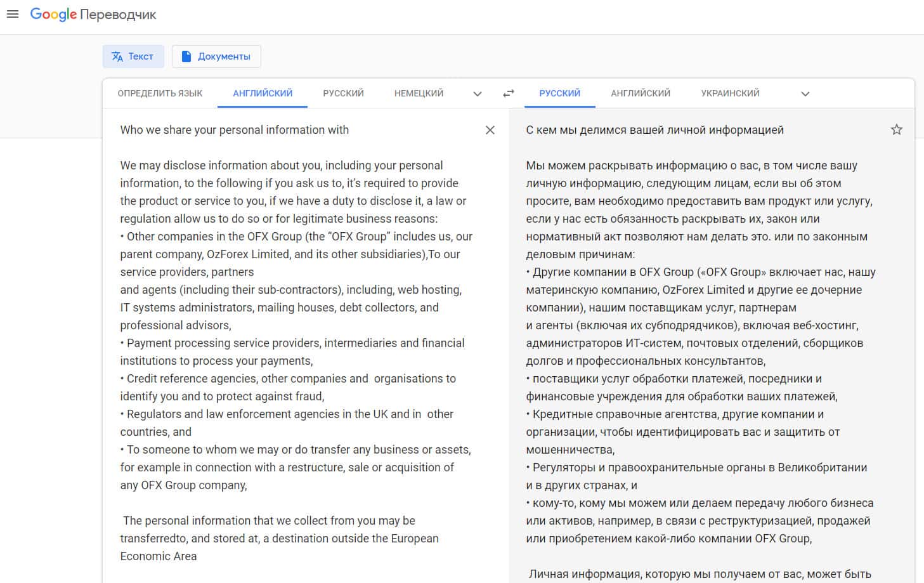This screenshot has width=924, height=583.
Task: Open the hamburger main menu
Action: tap(12, 14)
